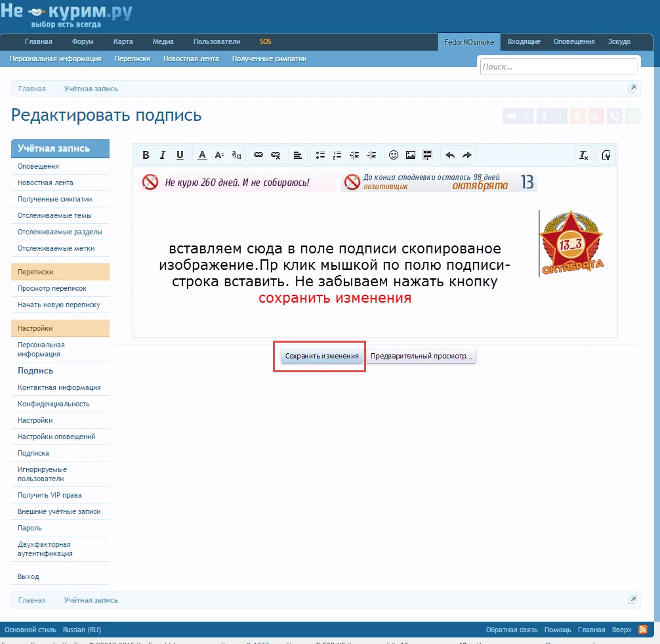Open the insert special block menu
The height and width of the screenshot is (644, 660).
427,155
